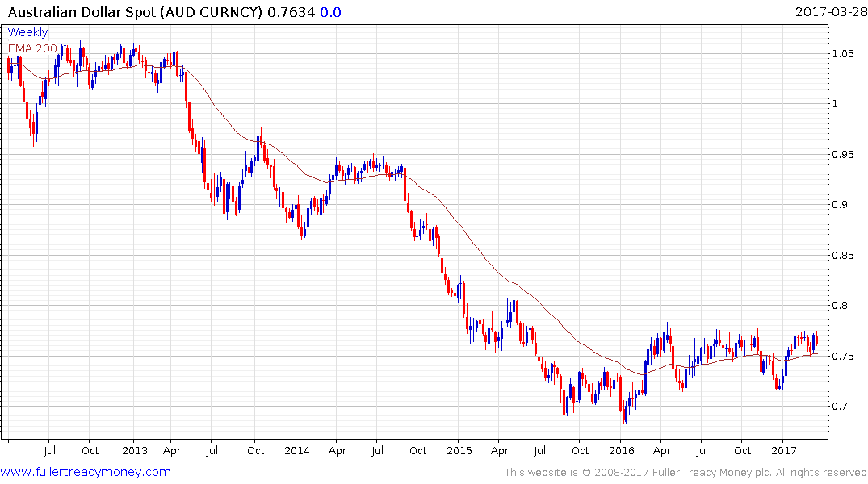Click the 2017 label on the time axis
868x484 pixels.
coord(784,450)
